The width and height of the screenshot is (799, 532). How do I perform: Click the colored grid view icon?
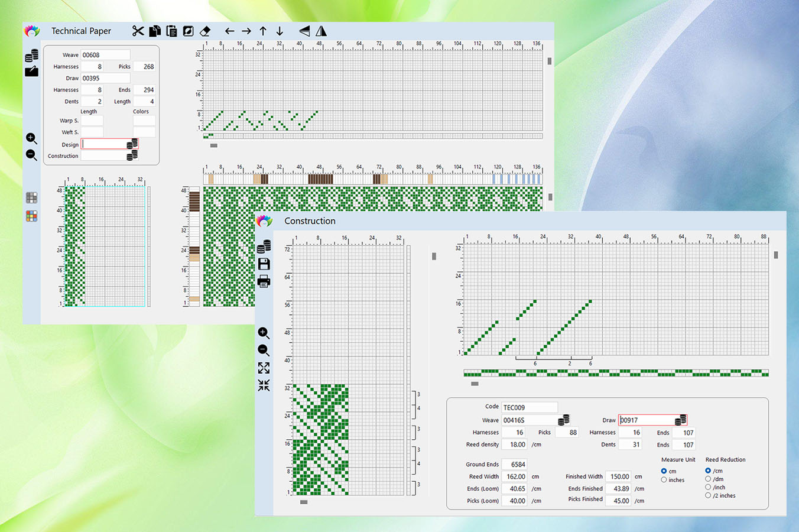click(32, 216)
